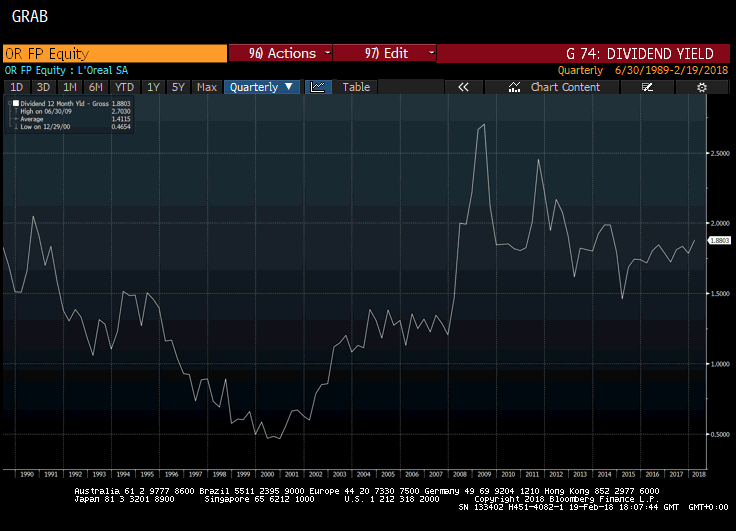Toggle the Dividend 12 Month Yld series checkbox
The image size is (736, 531).
(16, 103)
